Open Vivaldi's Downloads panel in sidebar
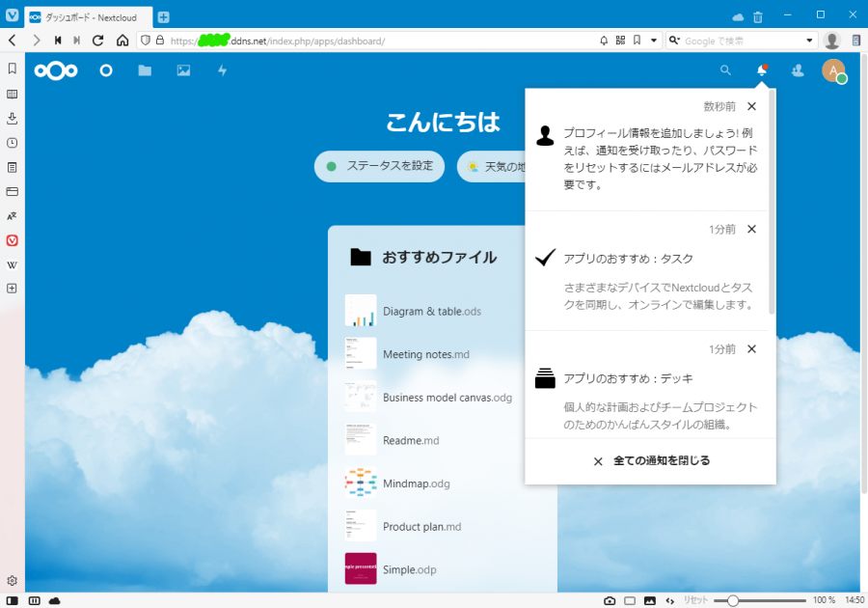The image size is (868, 608). 13,119
